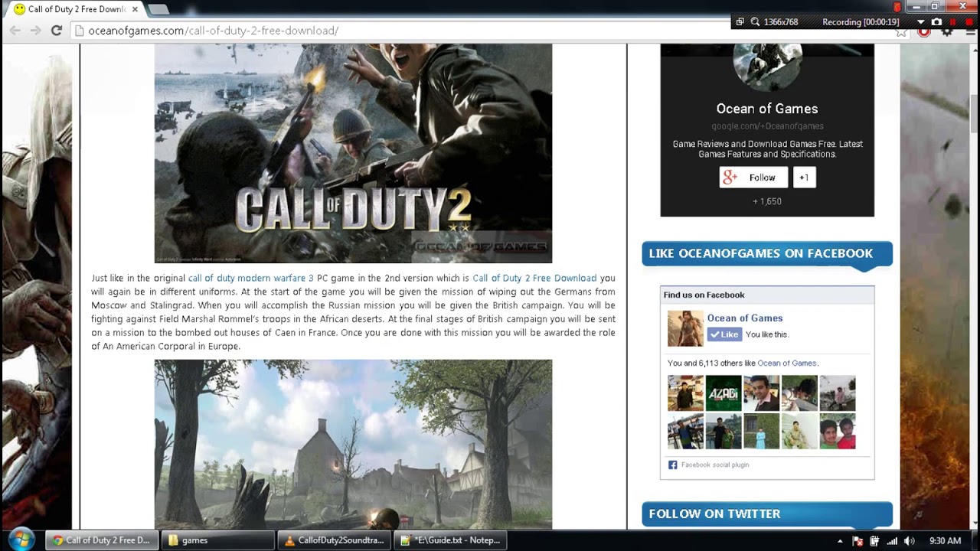The width and height of the screenshot is (980, 551).
Task: Click the Ocean of Games Google+ avatar
Action: 767,67
